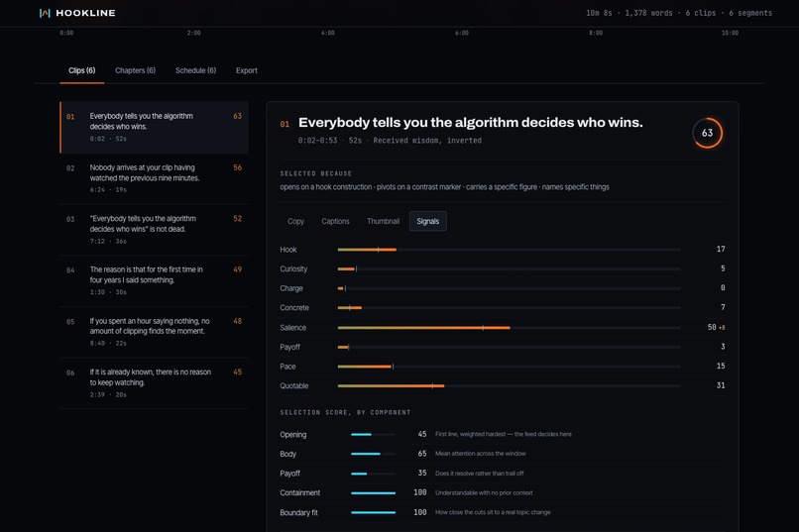Viewport: 799px width, 532px height.
Task: Click the '6:24 · 19s' timestamp
Action: point(108,190)
